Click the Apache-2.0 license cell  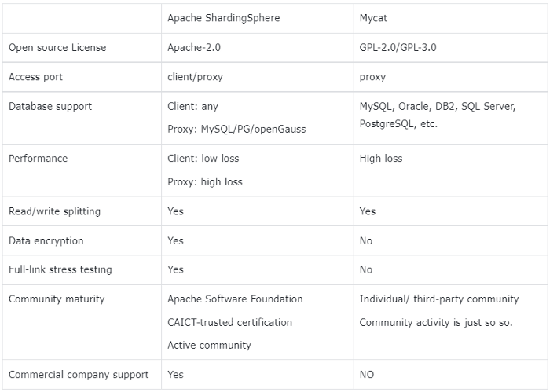pyautogui.click(x=194, y=48)
